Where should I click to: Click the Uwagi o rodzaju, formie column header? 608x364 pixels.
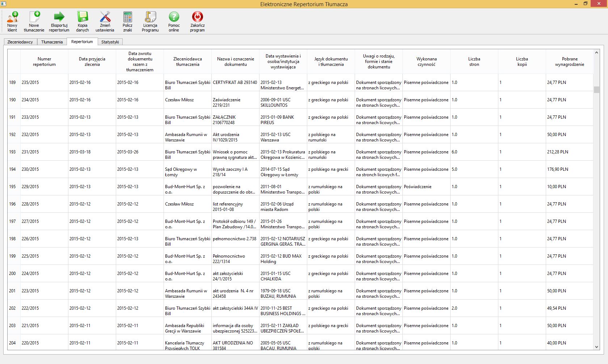coord(379,62)
